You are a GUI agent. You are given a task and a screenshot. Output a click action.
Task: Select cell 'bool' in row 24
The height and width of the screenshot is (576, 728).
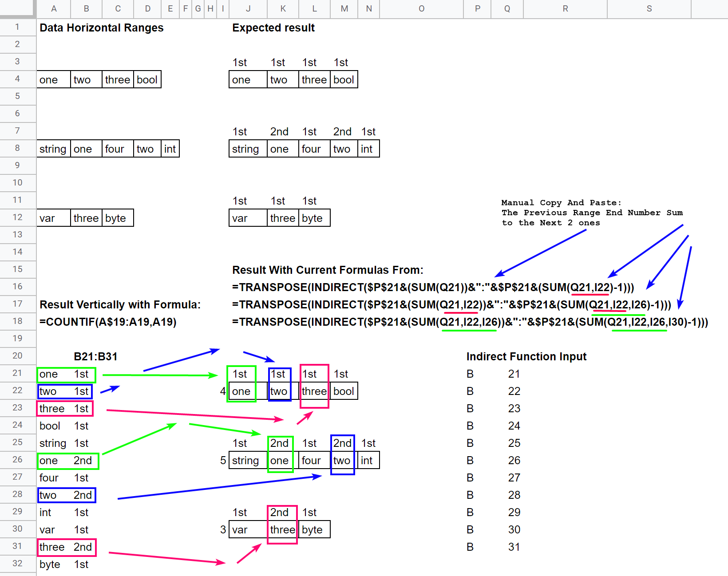(x=54, y=426)
